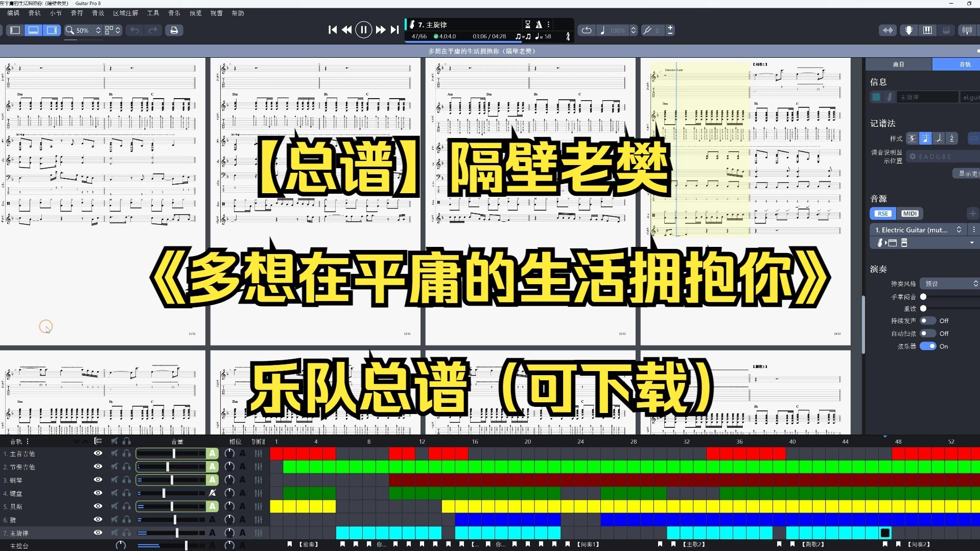This screenshot has height=551, width=980.
Task: Open the 音轨 panel options menu
Action: point(28,441)
